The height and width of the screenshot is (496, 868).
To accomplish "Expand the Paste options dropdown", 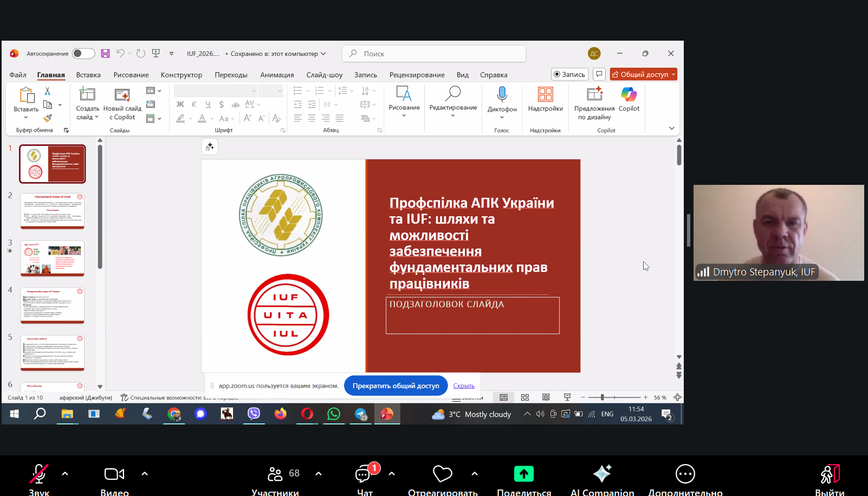I will [25, 117].
